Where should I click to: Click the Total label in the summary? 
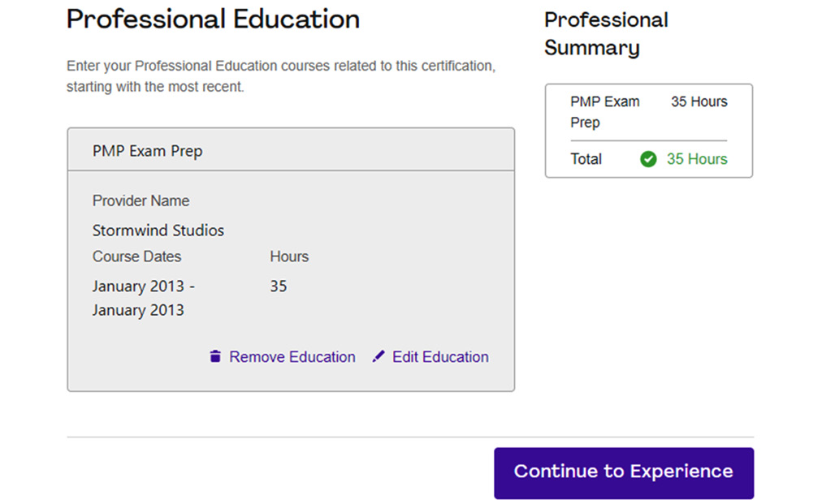pos(586,159)
